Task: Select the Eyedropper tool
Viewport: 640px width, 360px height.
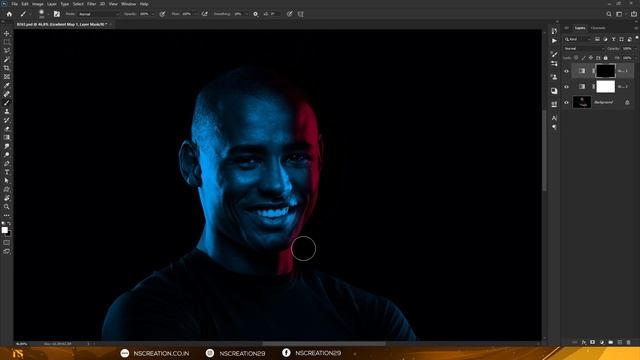Action: coord(7,85)
